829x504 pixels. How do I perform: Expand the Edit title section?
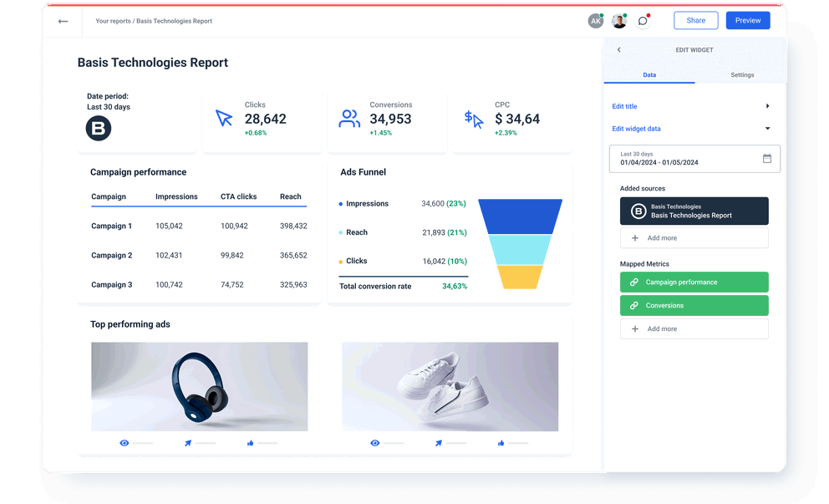pyautogui.click(x=769, y=107)
